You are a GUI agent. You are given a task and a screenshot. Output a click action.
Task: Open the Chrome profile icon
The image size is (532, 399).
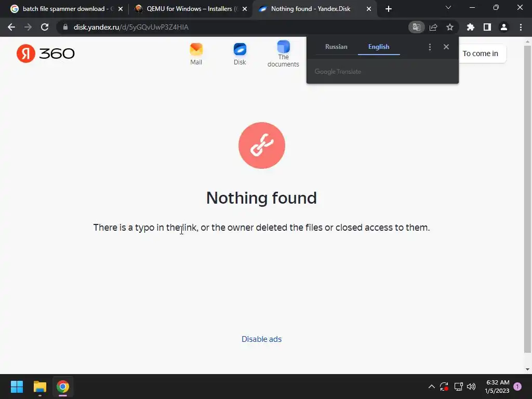pyautogui.click(x=504, y=27)
